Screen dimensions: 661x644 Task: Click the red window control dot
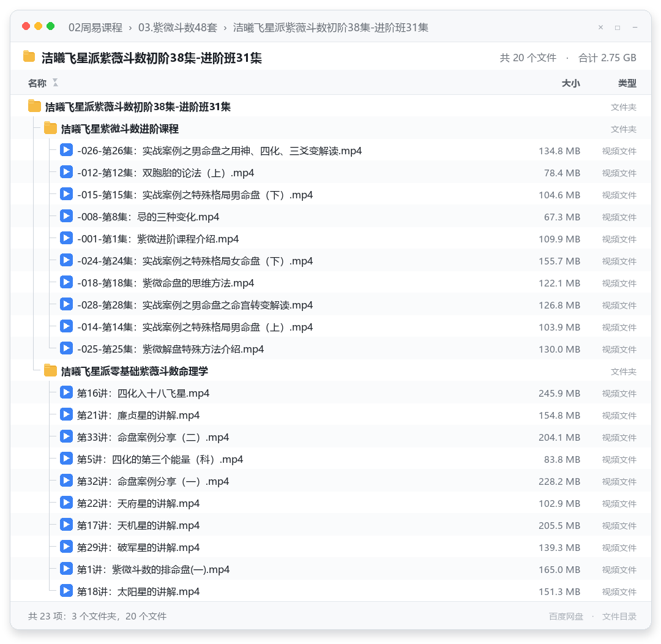(26, 26)
